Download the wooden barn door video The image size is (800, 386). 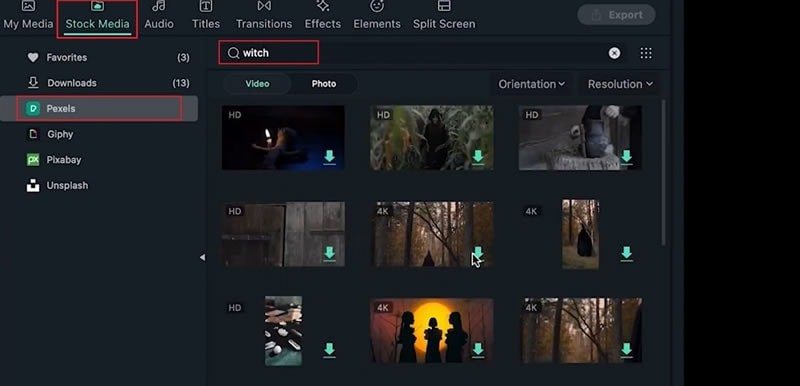[330, 253]
